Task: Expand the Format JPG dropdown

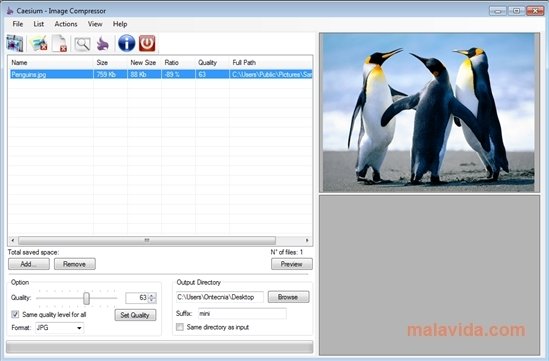Action: [60, 328]
